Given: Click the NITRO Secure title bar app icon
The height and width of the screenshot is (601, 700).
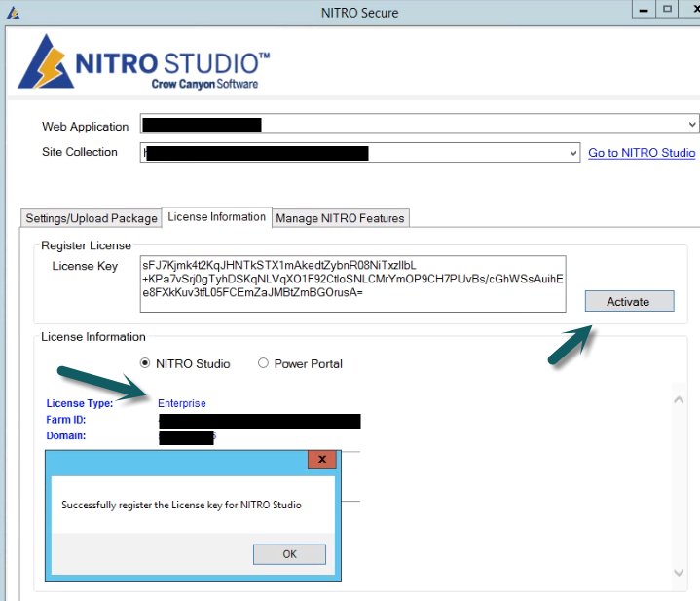Looking at the screenshot, I should point(13,13).
